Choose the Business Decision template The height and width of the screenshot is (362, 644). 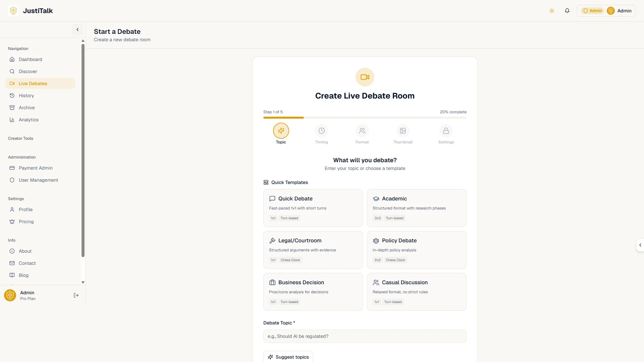click(x=313, y=292)
